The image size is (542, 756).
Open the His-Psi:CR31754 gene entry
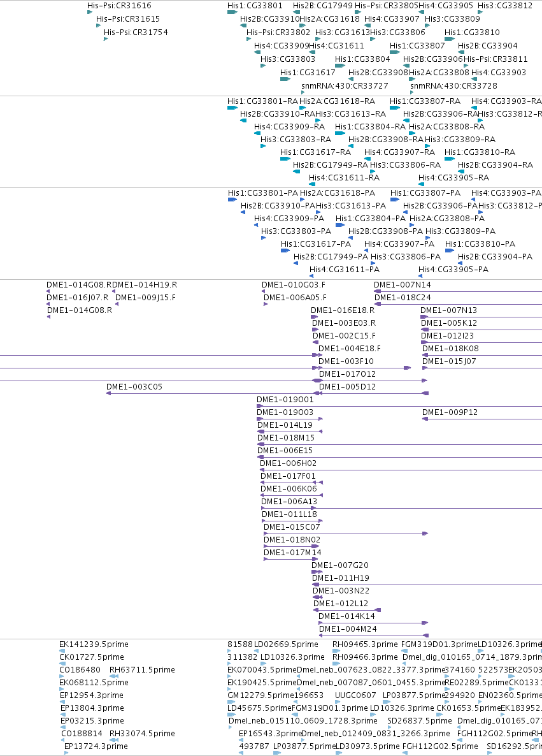(x=136, y=33)
